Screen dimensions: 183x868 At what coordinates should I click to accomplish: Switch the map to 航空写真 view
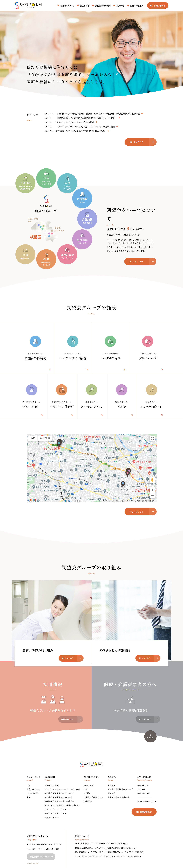point(45,438)
